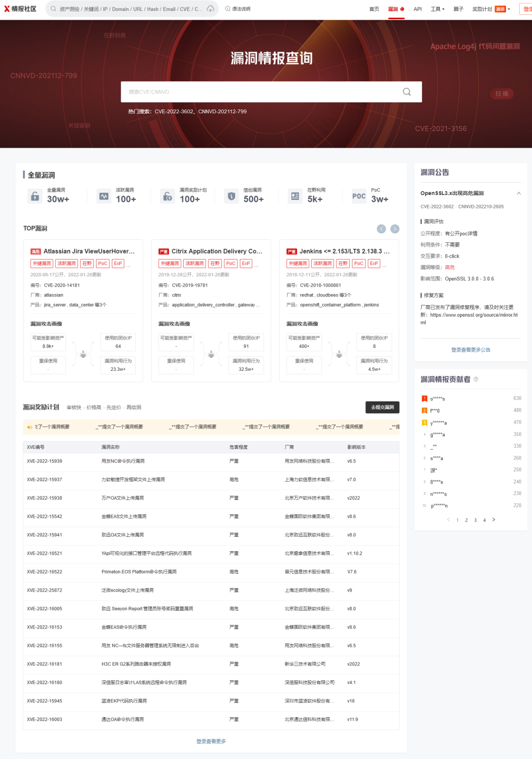Image resolution: width=532 pixels, height=759 pixels.
Task: Open the 奖励计划 dropdown menu
Action: pos(491,9)
